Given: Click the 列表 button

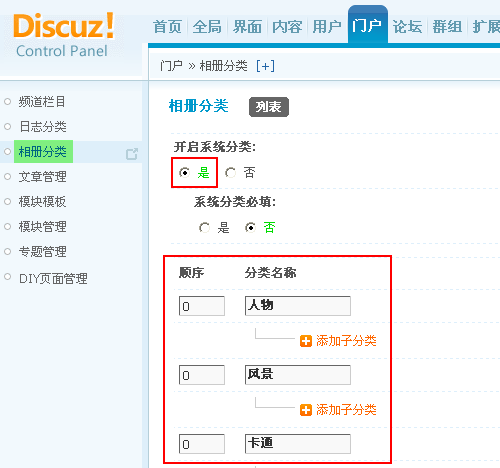Looking at the screenshot, I should (269, 107).
